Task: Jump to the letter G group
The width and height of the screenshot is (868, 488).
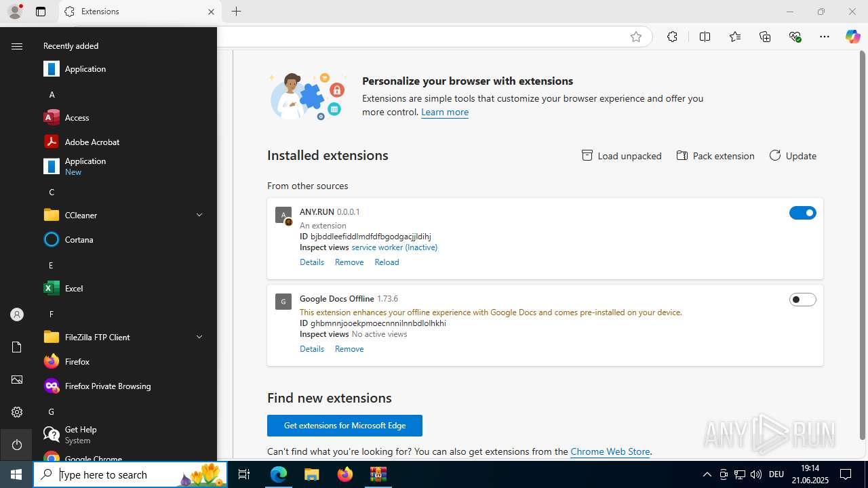Action: pyautogui.click(x=51, y=411)
